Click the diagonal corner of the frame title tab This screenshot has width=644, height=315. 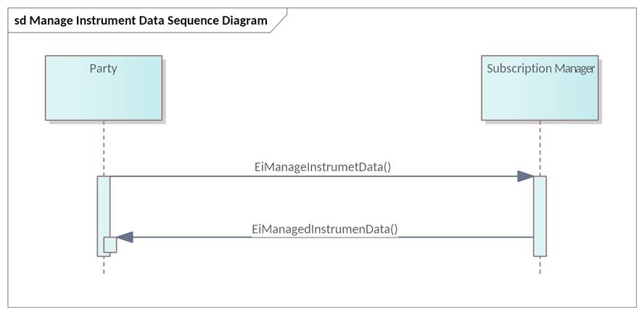coord(281,21)
